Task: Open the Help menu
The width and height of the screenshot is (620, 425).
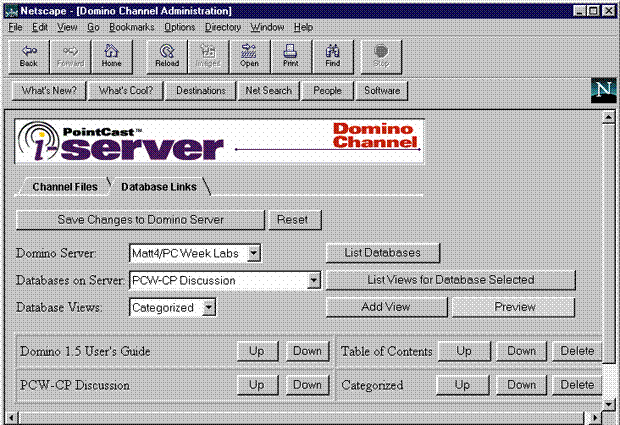Action: tap(303, 27)
